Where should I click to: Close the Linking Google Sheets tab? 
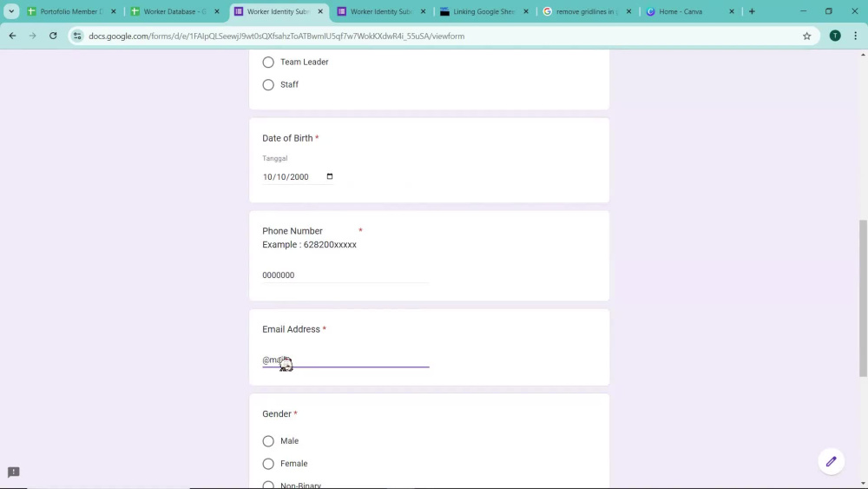click(526, 11)
